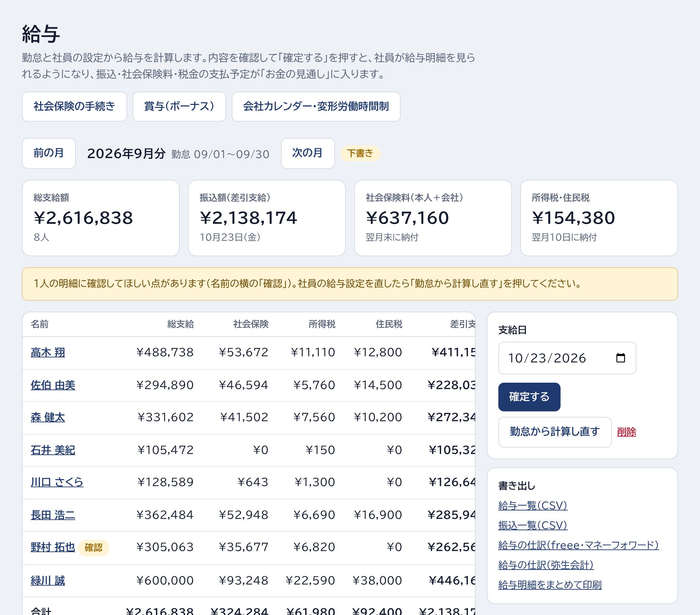Click the 振込額(差引支給) ¥2,138,174 card
Image resolution: width=700 pixels, height=615 pixels.
pyautogui.click(x=267, y=218)
